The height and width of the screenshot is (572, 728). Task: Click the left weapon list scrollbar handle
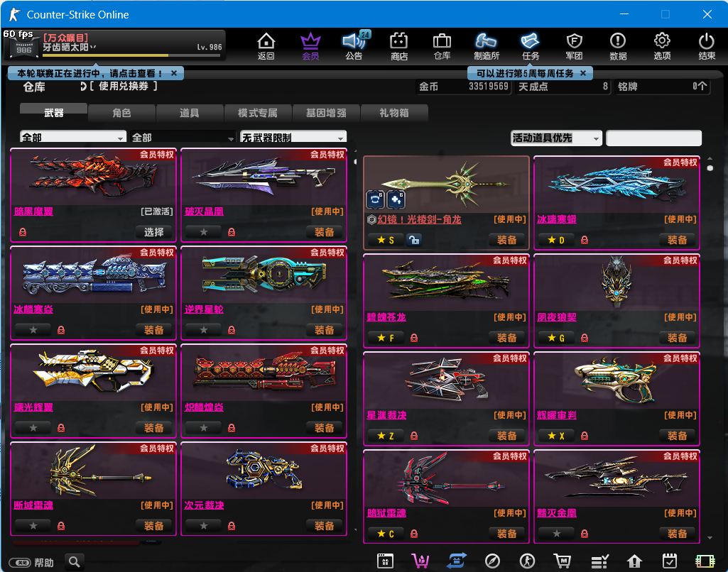click(x=356, y=161)
